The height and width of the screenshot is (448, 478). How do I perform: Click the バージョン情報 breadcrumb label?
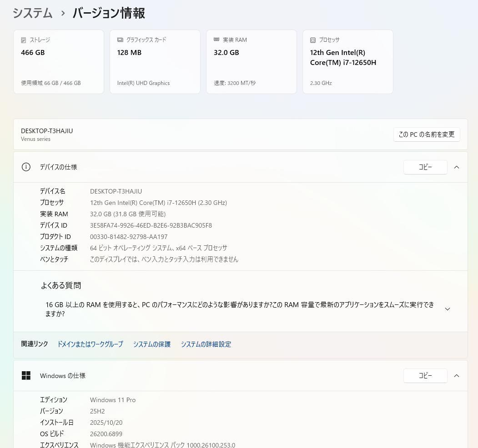tap(108, 14)
